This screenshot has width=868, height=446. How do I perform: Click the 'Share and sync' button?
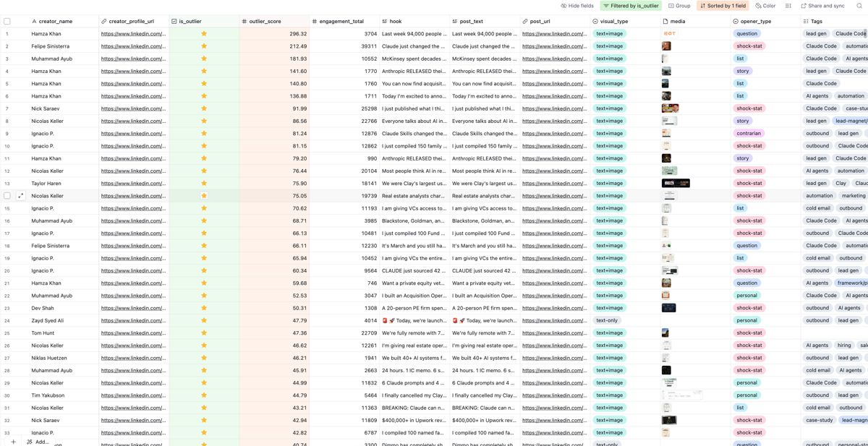coord(822,6)
